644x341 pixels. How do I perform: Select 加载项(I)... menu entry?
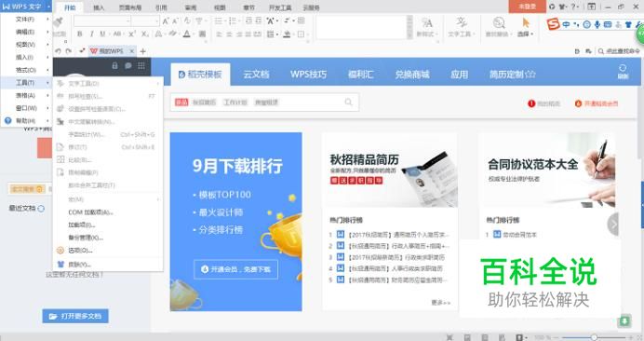click(108, 225)
